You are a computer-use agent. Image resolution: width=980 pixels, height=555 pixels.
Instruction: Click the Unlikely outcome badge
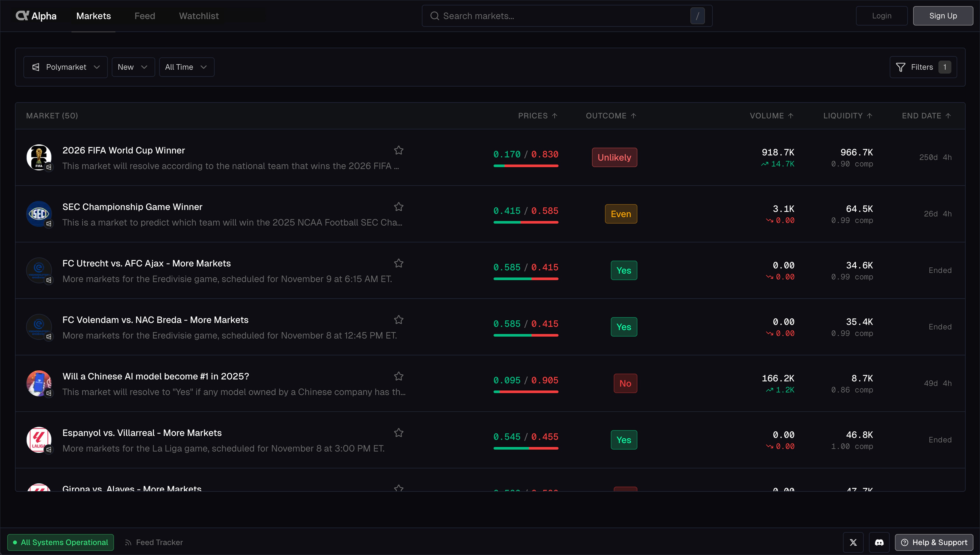click(614, 157)
